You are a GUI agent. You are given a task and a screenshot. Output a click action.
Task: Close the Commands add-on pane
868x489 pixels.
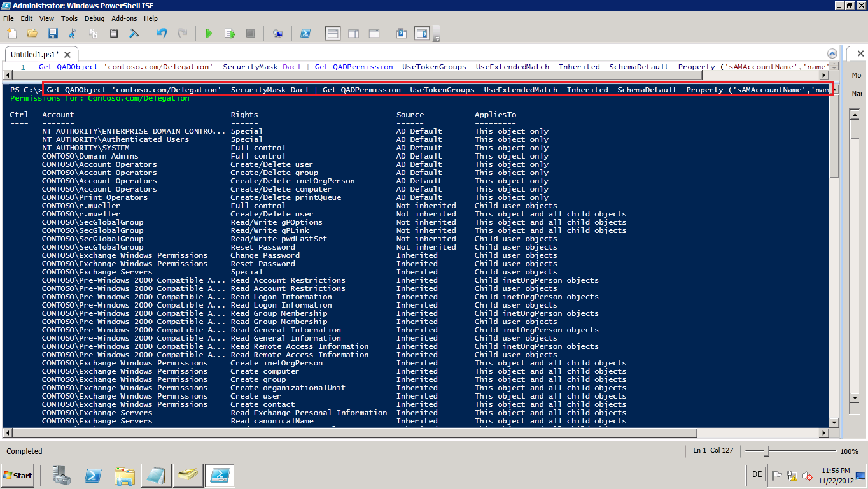tap(861, 54)
